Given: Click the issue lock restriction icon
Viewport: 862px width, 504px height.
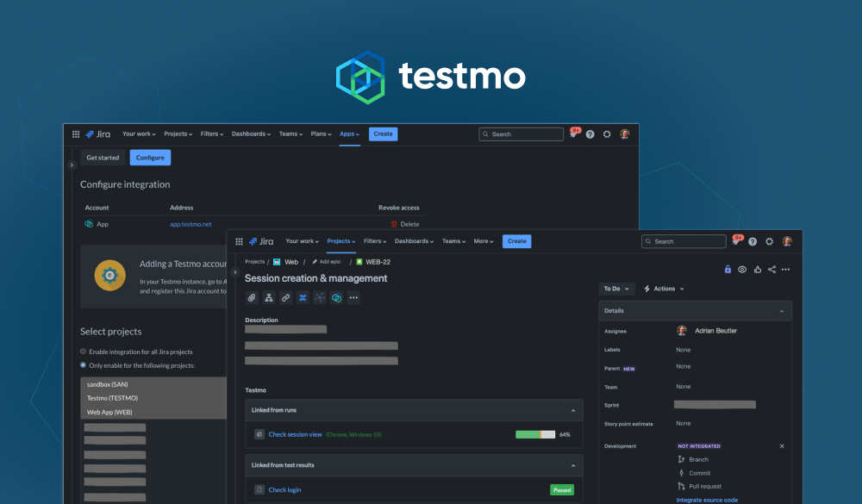Looking at the screenshot, I should coord(728,270).
